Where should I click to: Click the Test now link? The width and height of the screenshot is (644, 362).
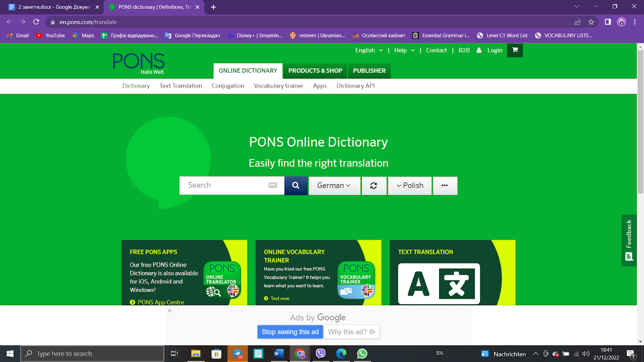coord(280,298)
